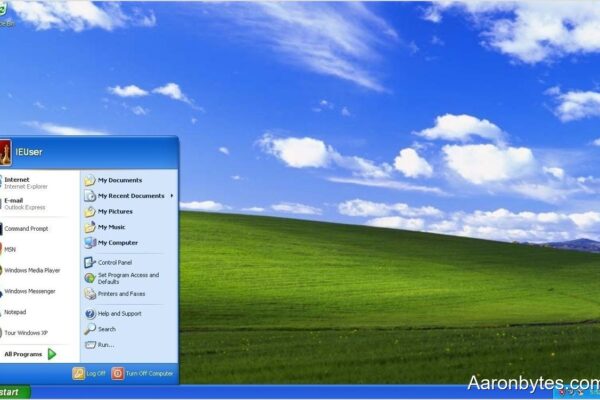
Task: Click the green Start button
Action: 13,392
